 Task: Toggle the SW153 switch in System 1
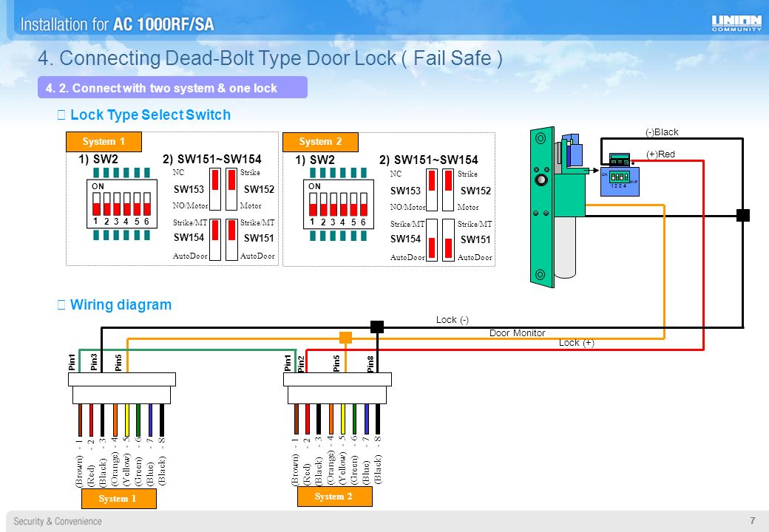pyautogui.click(x=215, y=189)
